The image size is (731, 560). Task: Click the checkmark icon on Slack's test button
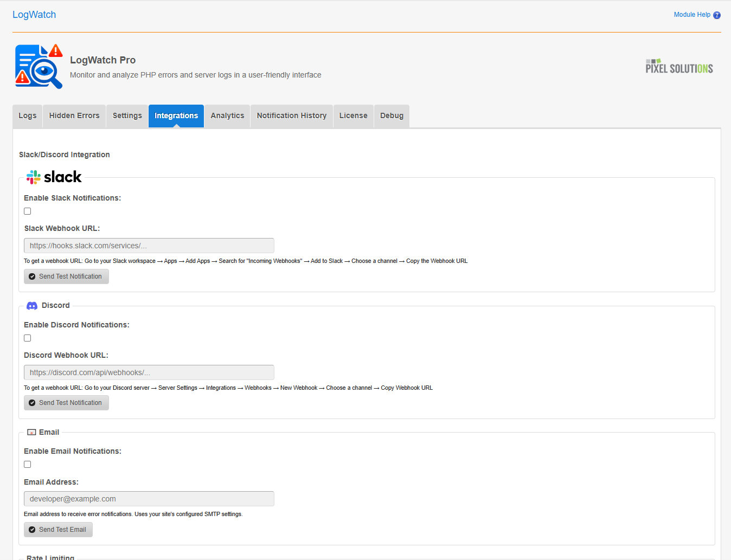pyautogui.click(x=33, y=276)
